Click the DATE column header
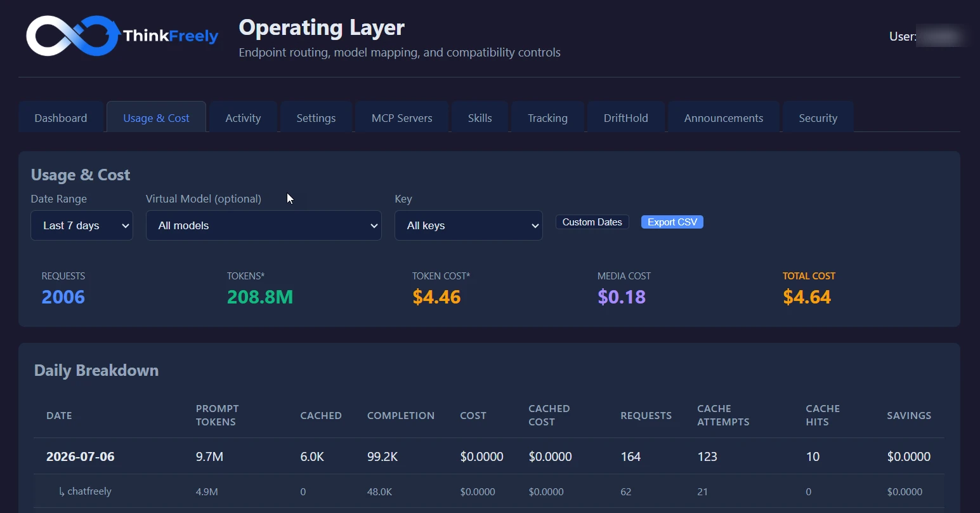The width and height of the screenshot is (980, 513). click(59, 415)
